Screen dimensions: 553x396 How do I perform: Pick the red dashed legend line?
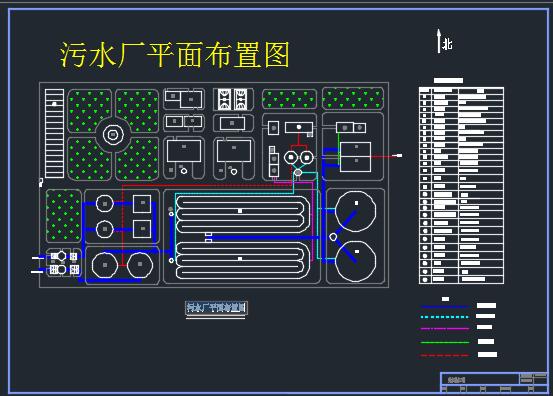(x=444, y=355)
